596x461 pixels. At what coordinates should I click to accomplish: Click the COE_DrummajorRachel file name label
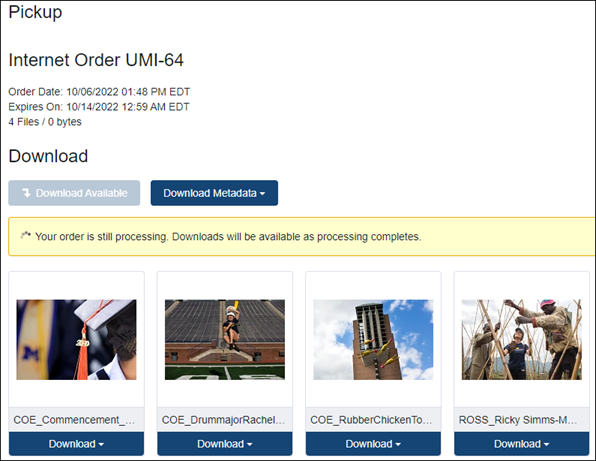coord(224,420)
